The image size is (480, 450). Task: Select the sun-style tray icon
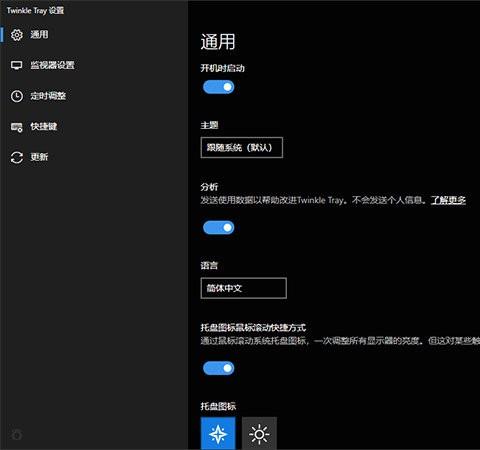(259, 433)
